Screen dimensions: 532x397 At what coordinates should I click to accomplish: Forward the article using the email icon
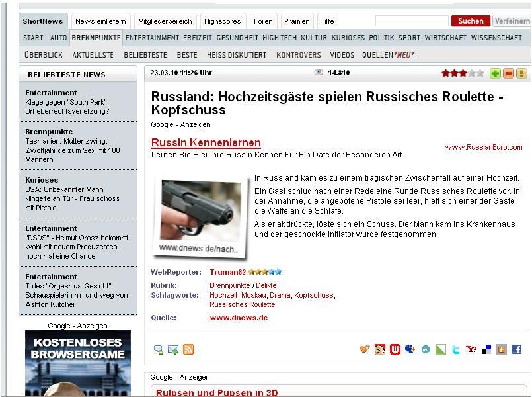click(x=172, y=349)
